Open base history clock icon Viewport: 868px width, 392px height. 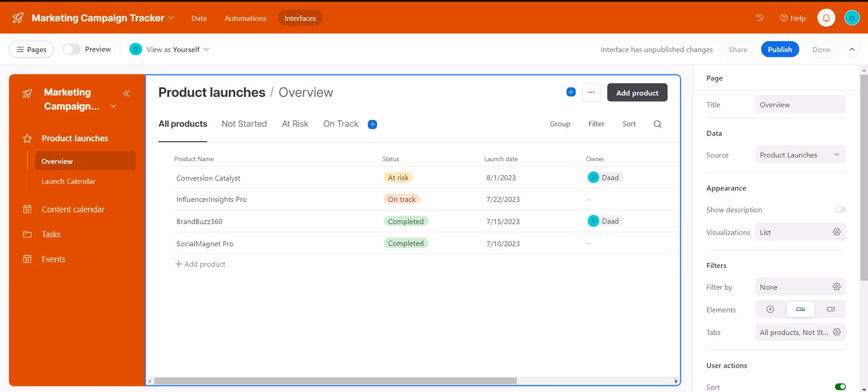pyautogui.click(x=759, y=18)
